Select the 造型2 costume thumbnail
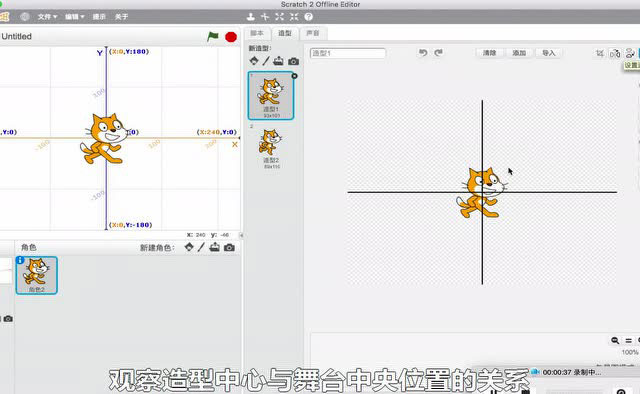 271,147
